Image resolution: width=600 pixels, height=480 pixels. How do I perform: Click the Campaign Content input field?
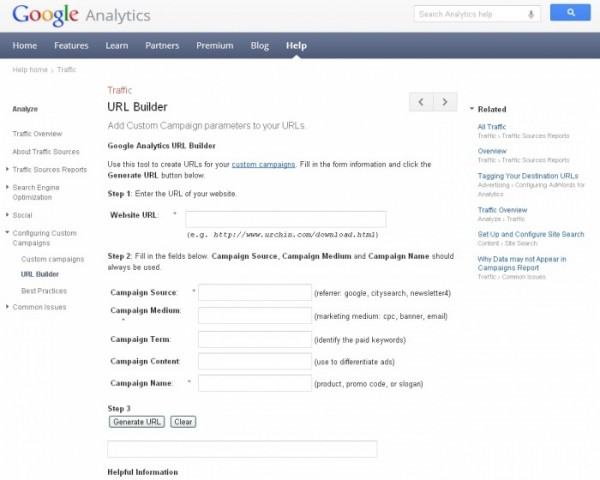coord(255,361)
